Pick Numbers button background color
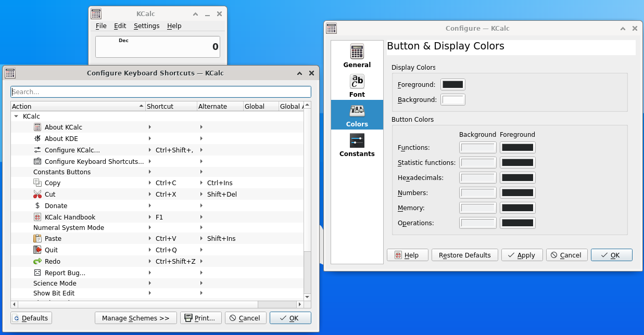 [478, 193]
